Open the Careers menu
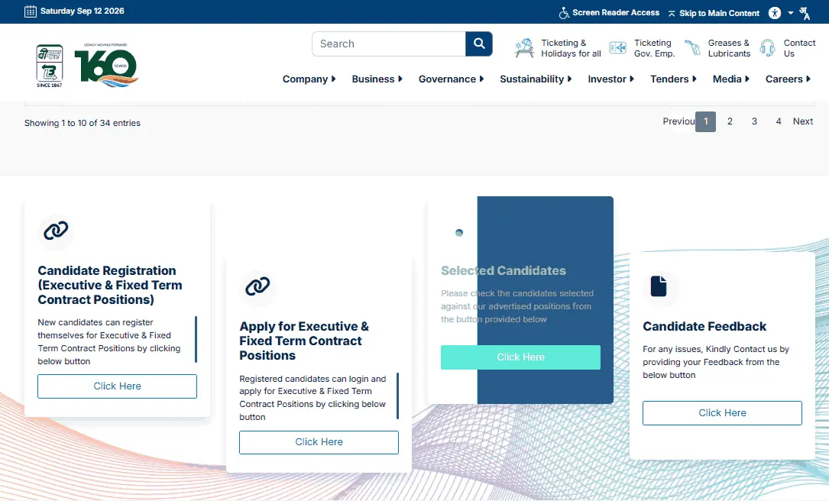 [784, 79]
